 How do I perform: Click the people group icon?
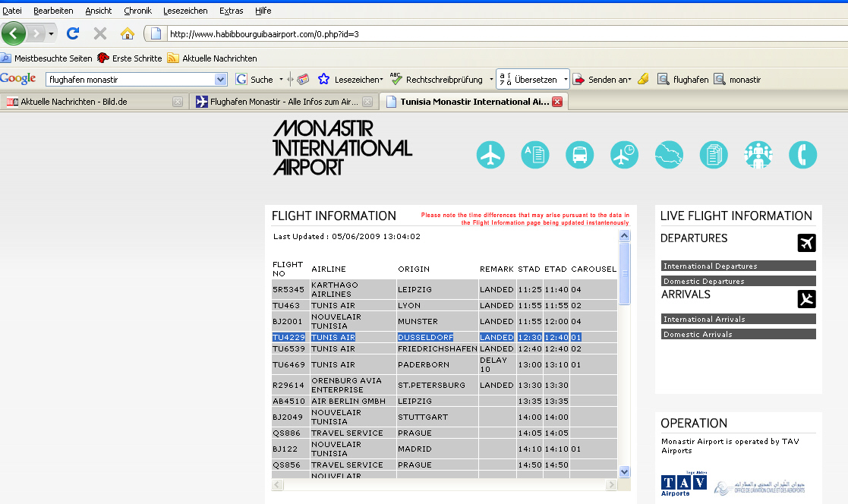[x=758, y=155]
